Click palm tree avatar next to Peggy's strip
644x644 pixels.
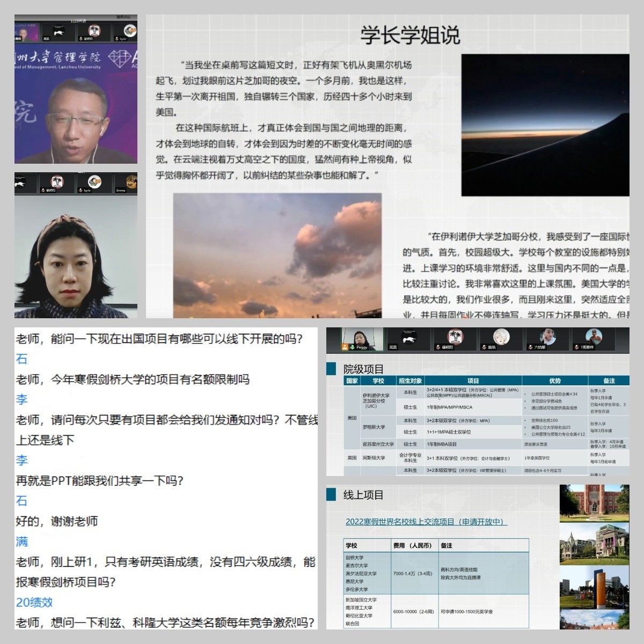455,337
